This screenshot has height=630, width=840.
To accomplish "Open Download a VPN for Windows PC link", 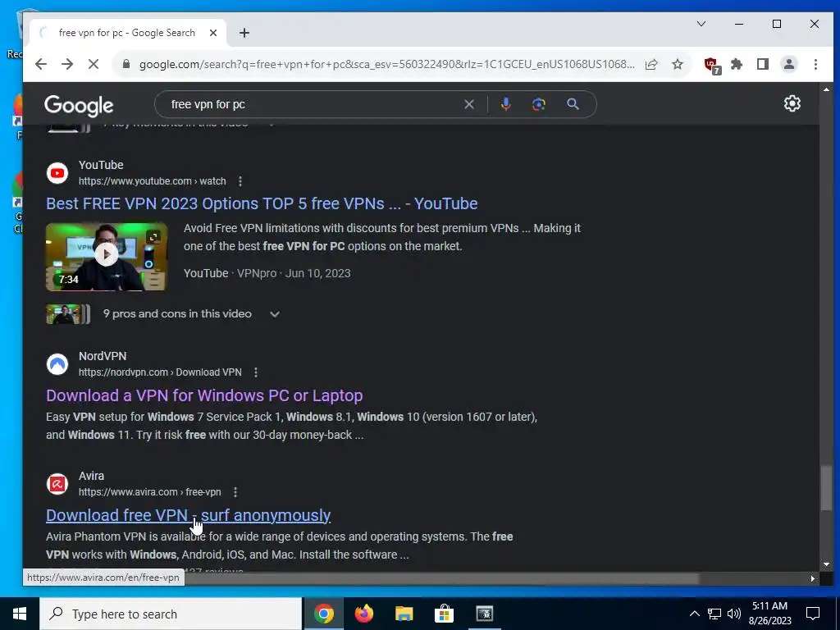I will point(204,395).
